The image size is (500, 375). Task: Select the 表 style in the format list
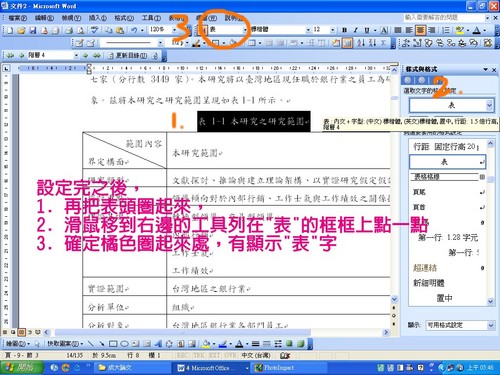click(447, 162)
